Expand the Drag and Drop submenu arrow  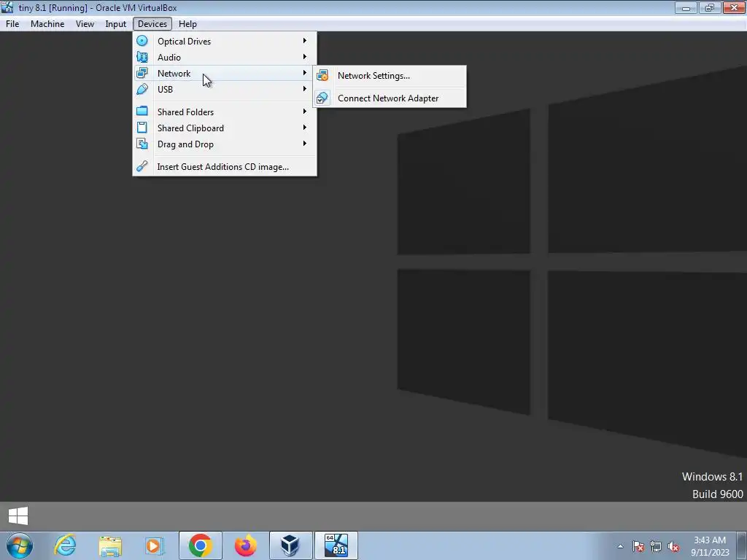tap(304, 144)
